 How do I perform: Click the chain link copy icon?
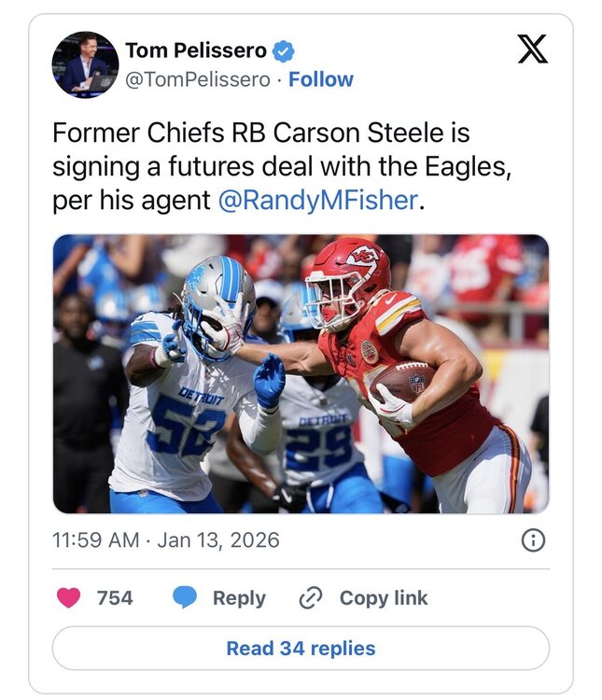pyautogui.click(x=309, y=598)
